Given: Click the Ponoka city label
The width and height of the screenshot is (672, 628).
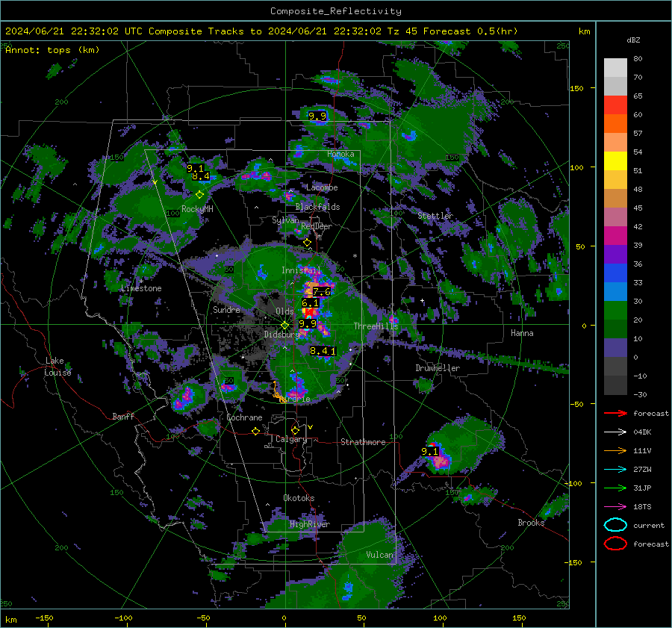Looking at the screenshot, I should (340, 154).
